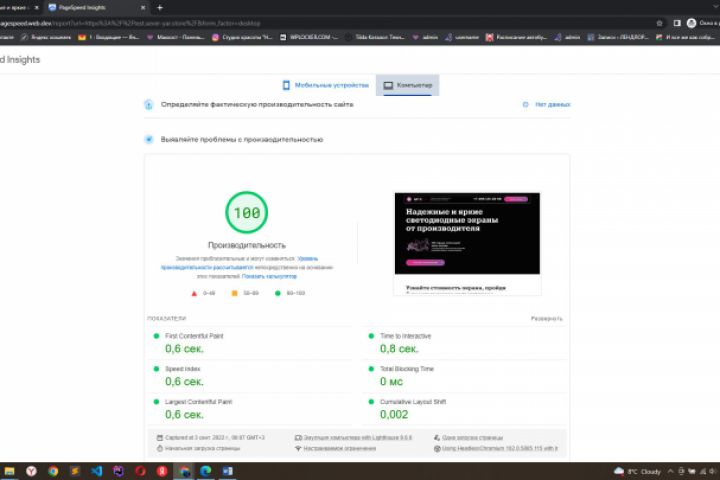Viewport: 720px width, 480px height.
Task: Click the Нет данных info icon
Action: 526,105
